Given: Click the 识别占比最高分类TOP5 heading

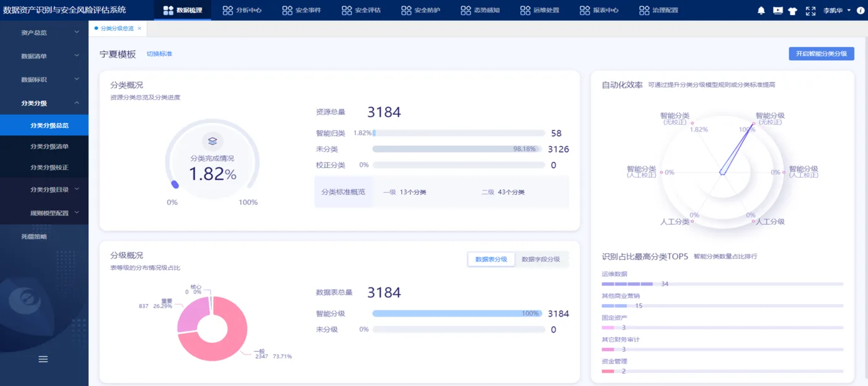Looking at the screenshot, I should (x=645, y=256).
